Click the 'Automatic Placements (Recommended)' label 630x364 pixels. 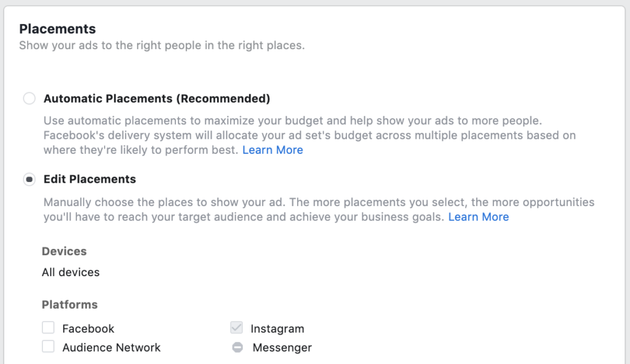tap(157, 99)
